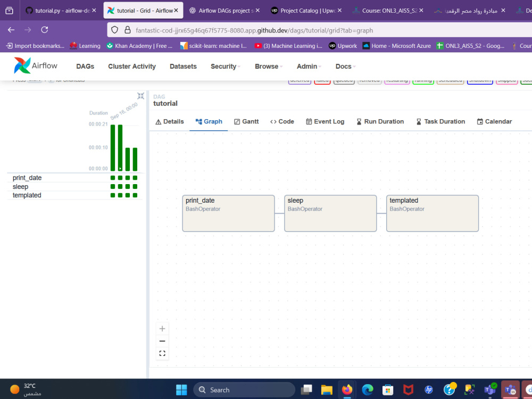532x399 pixels.
Task: Close the Project Catalog Upwork tab
Action: coord(339,11)
